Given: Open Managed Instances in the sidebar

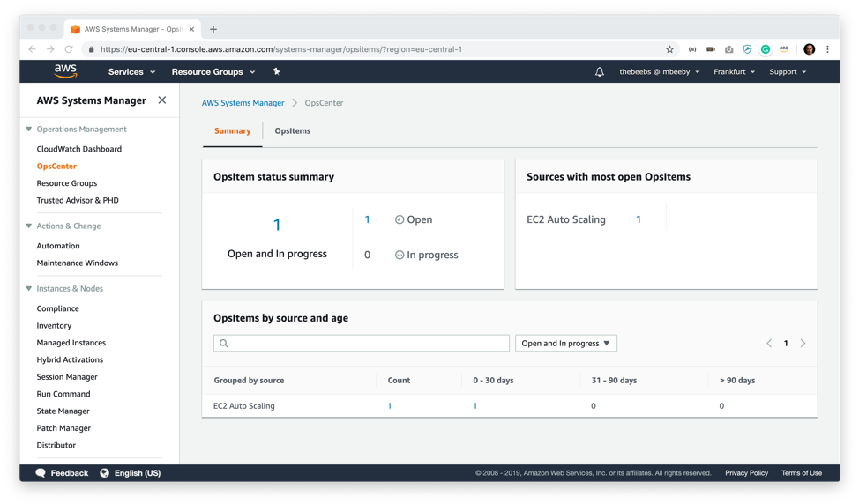Looking at the screenshot, I should point(71,343).
